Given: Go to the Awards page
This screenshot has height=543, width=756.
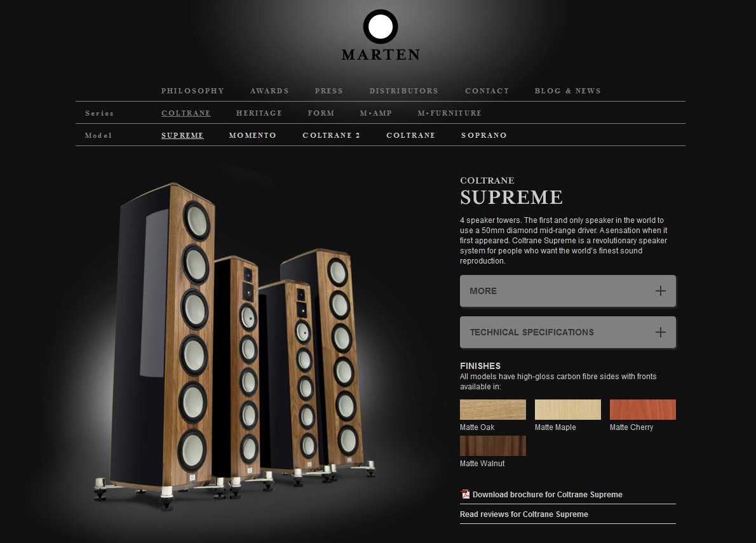Looking at the screenshot, I should click(x=269, y=91).
